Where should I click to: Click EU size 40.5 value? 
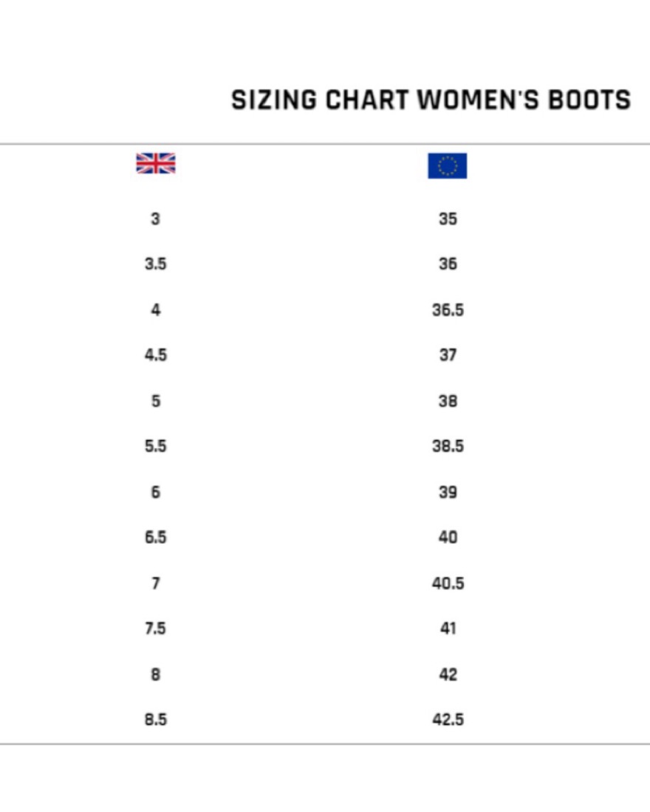(448, 583)
